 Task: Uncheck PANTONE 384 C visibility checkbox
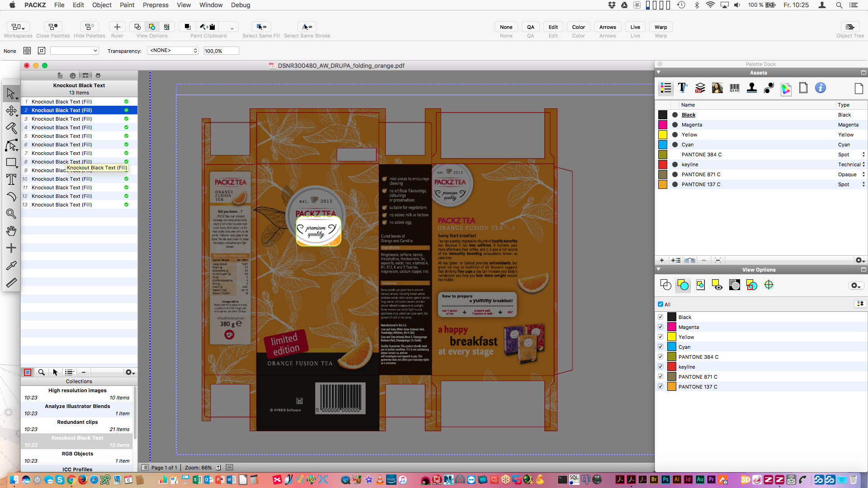click(x=660, y=357)
